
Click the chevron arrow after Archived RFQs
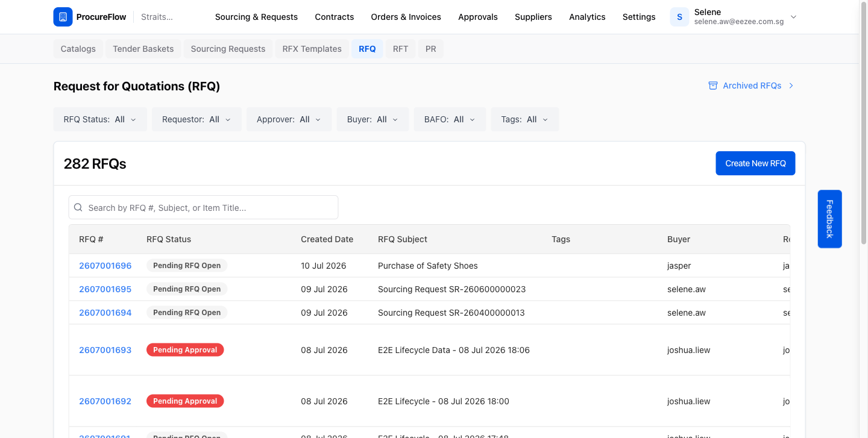(x=791, y=86)
